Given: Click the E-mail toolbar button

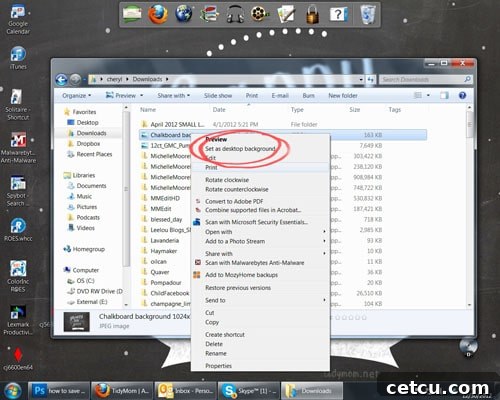Looking at the screenshot, I should pos(280,96).
